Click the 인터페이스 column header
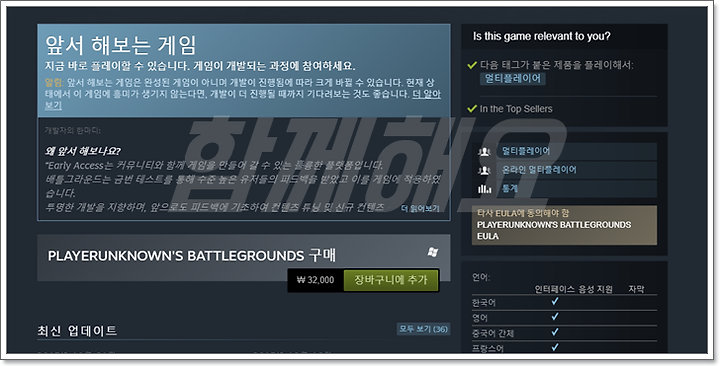Screen dimensions: 720x366 pyautogui.click(x=554, y=289)
